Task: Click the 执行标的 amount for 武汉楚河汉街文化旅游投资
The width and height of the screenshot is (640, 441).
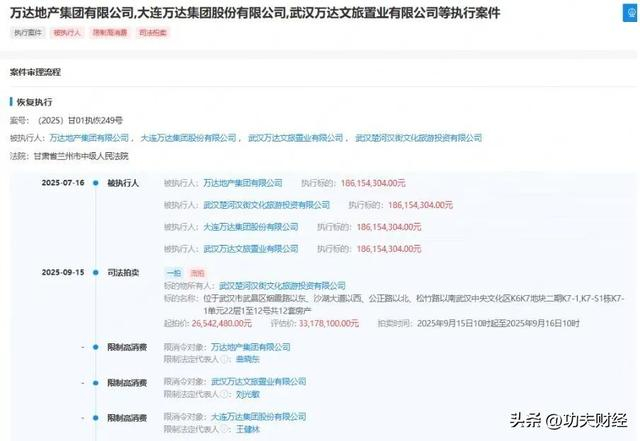Action: [420, 205]
